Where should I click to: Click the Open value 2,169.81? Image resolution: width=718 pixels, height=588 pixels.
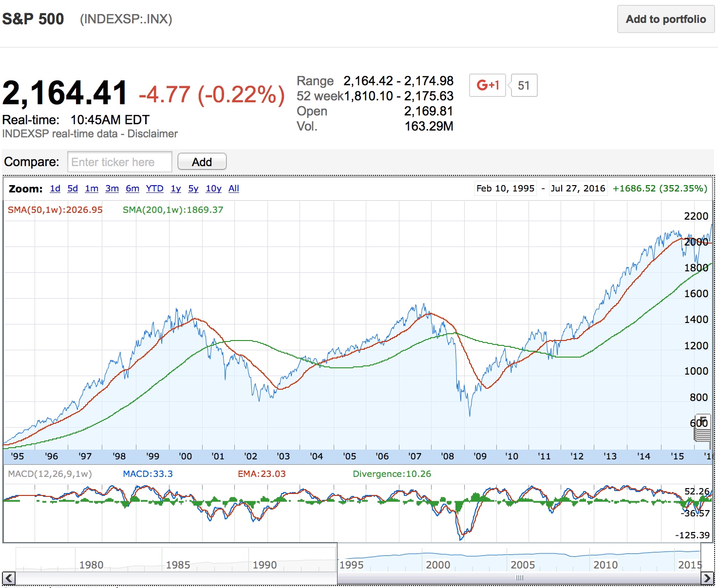tap(429, 112)
